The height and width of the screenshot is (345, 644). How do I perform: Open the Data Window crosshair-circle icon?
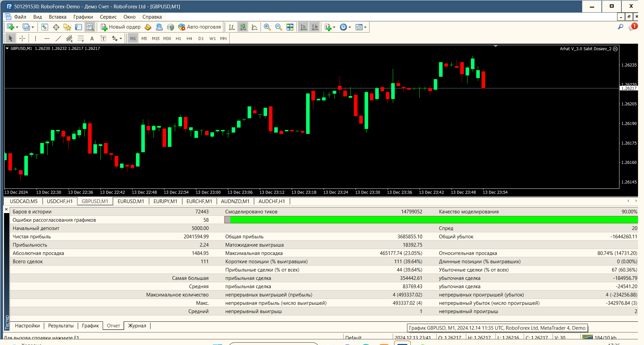tap(56, 27)
